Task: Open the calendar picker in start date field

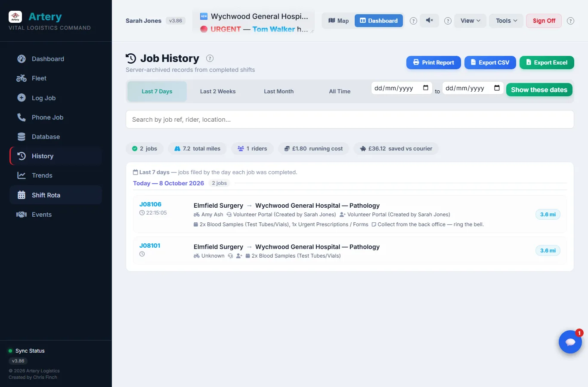Action: [x=426, y=88]
